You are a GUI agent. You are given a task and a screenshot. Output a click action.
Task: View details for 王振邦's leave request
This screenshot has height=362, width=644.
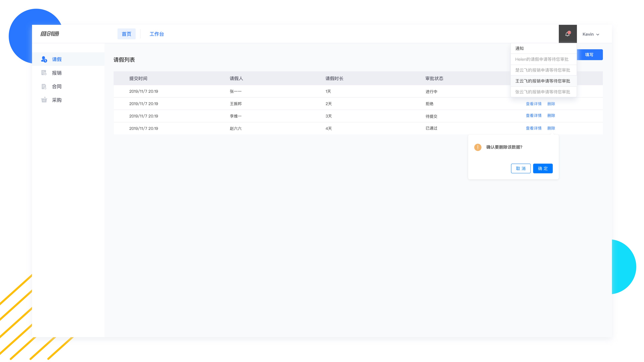(x=533, y=104)
